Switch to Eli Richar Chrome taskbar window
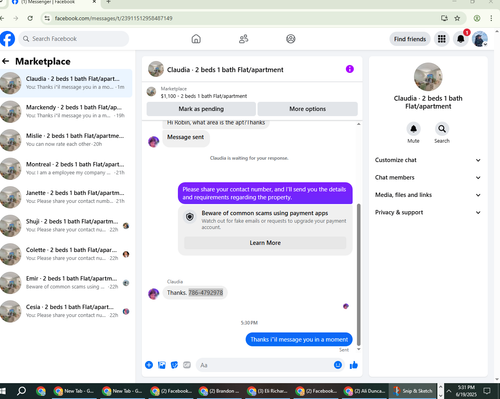500x399 pixels. [267, 391]
